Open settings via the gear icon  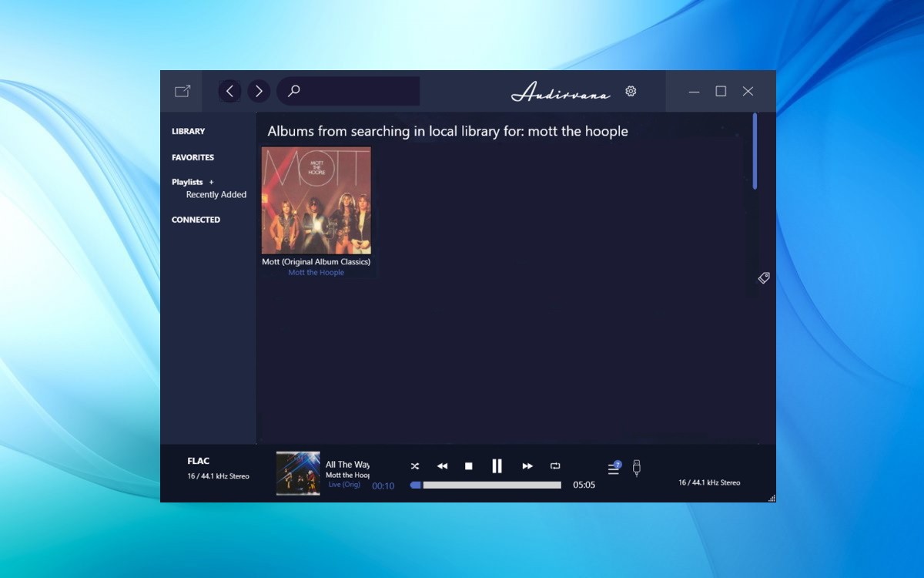click(631, 91)
